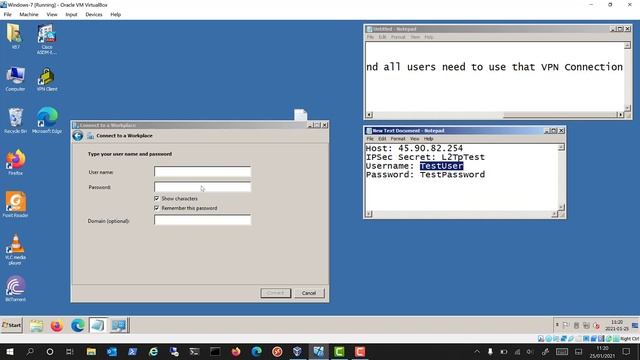Open the yellow folder icon at top-left of desktop
The image size is (640, 360).
click(x=15, y=36)
